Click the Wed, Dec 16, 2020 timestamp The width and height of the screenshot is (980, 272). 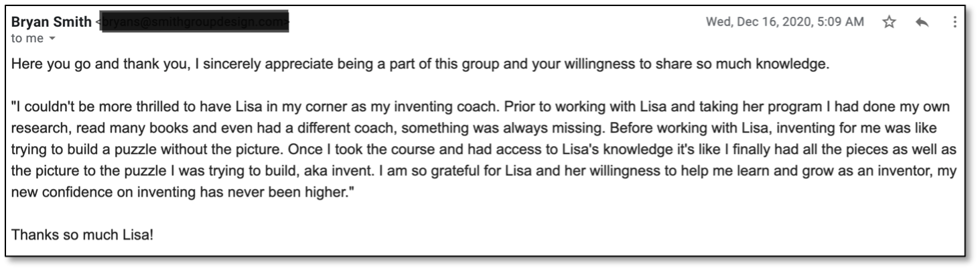[785, 22]
